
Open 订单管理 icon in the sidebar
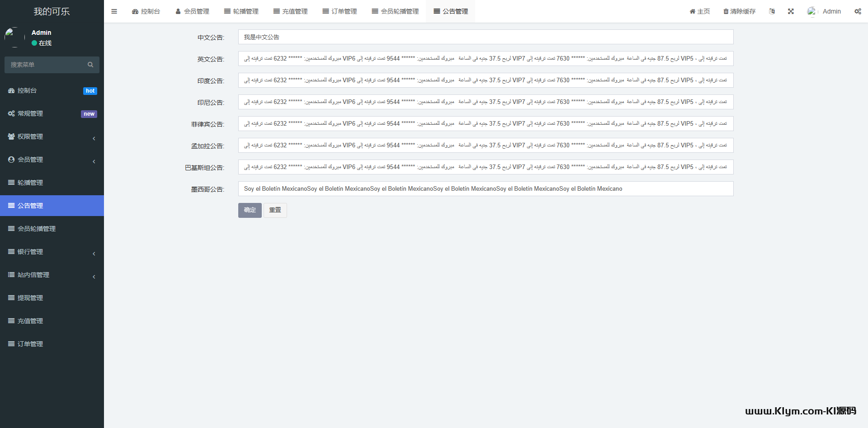point(11,344)
